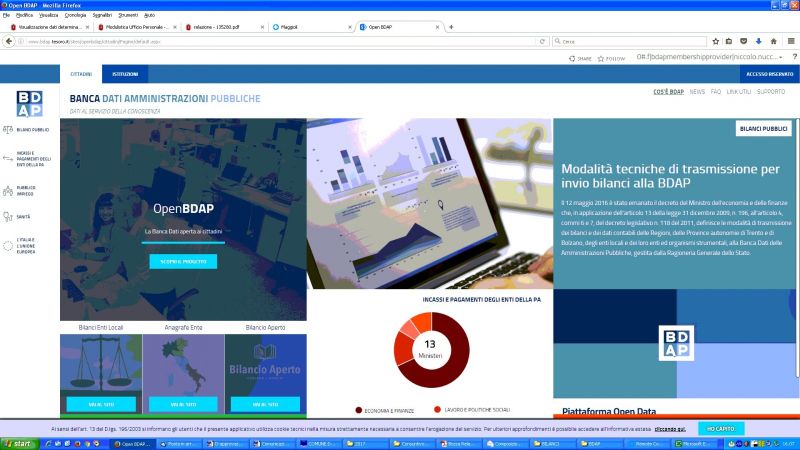The width and height of the screenshot is (800, 450).
Task: Open the Modalità tecniche di trasmissione headline
Action: (670, 176)
